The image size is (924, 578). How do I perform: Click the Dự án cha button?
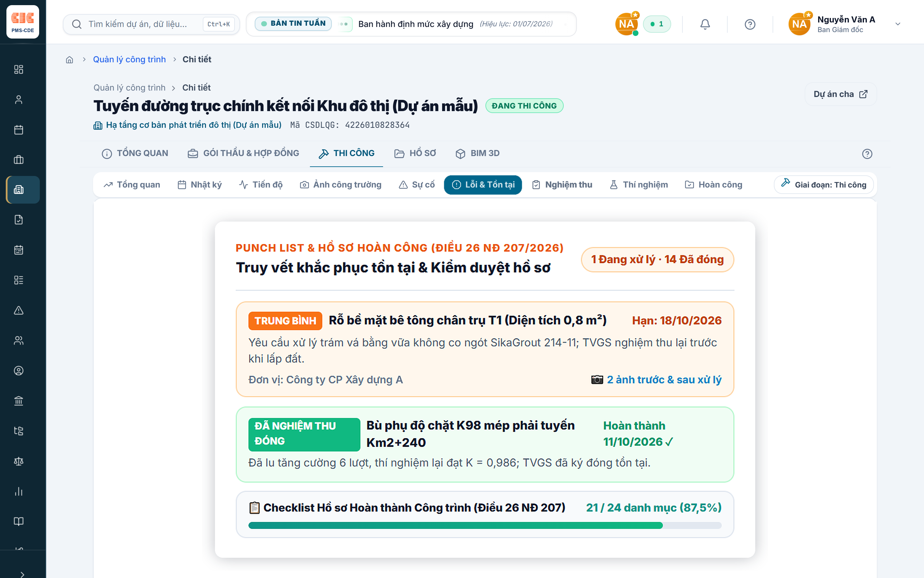pos(840,94)
